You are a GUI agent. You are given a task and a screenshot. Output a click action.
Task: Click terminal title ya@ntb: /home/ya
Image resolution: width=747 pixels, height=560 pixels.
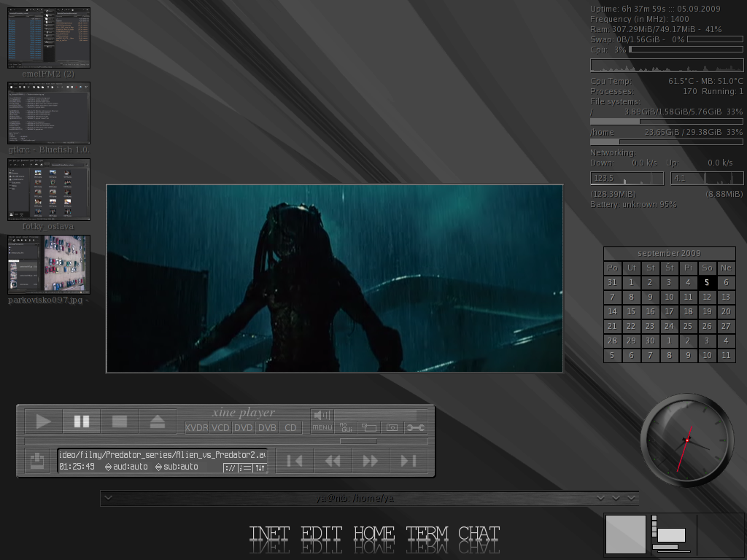(355, 498)
